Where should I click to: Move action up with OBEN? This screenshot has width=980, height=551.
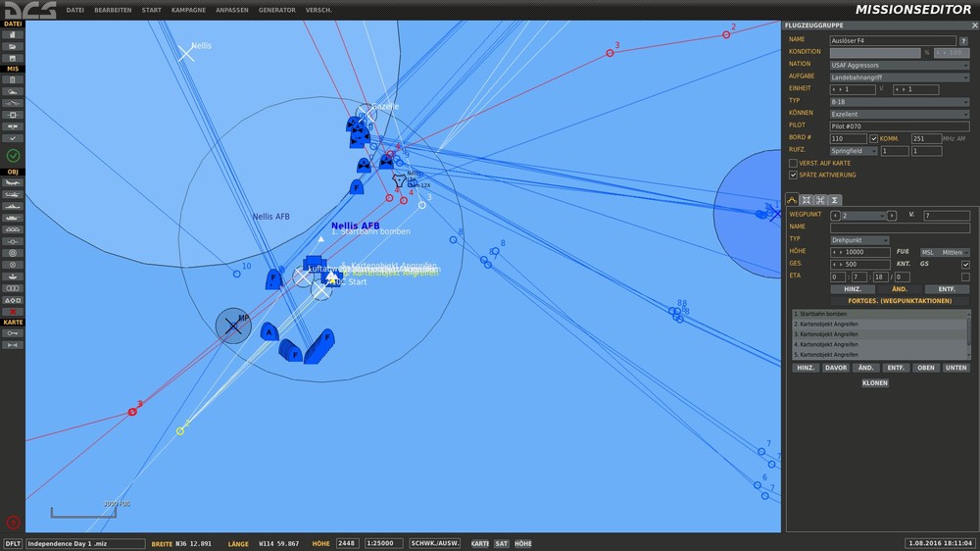[x=926, y=368]
